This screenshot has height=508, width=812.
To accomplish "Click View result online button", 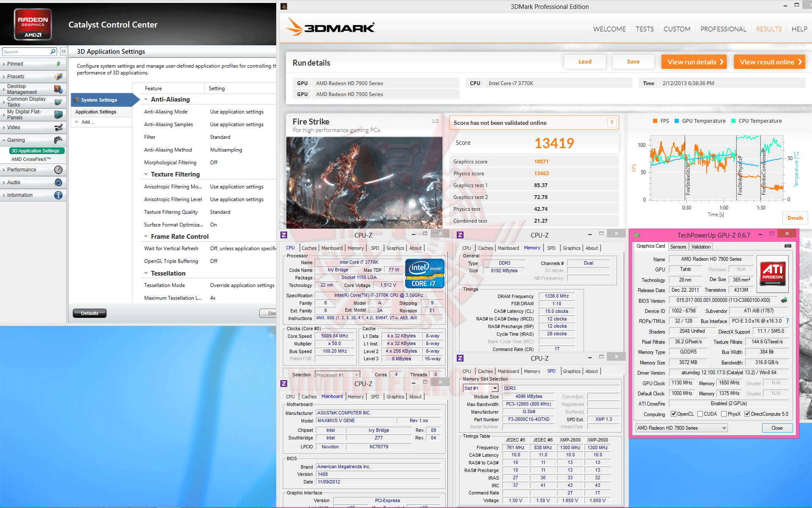I will pos(770,62).
